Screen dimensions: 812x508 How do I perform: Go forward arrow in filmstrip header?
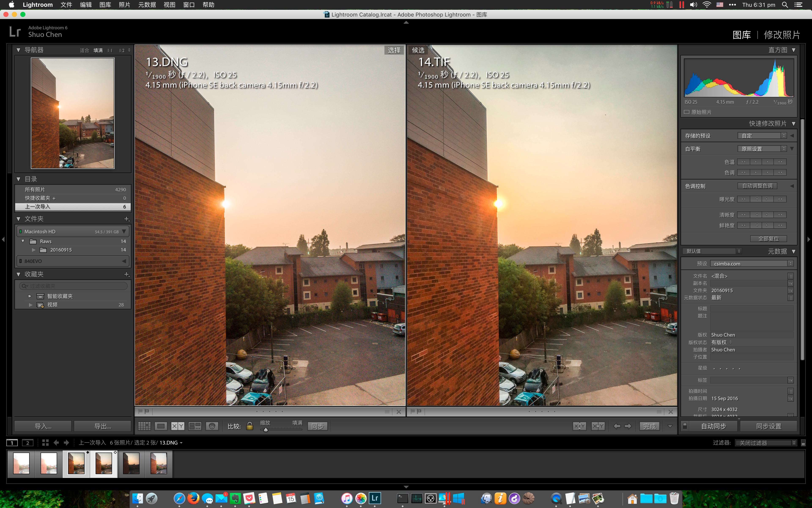[x=66, y=442]
